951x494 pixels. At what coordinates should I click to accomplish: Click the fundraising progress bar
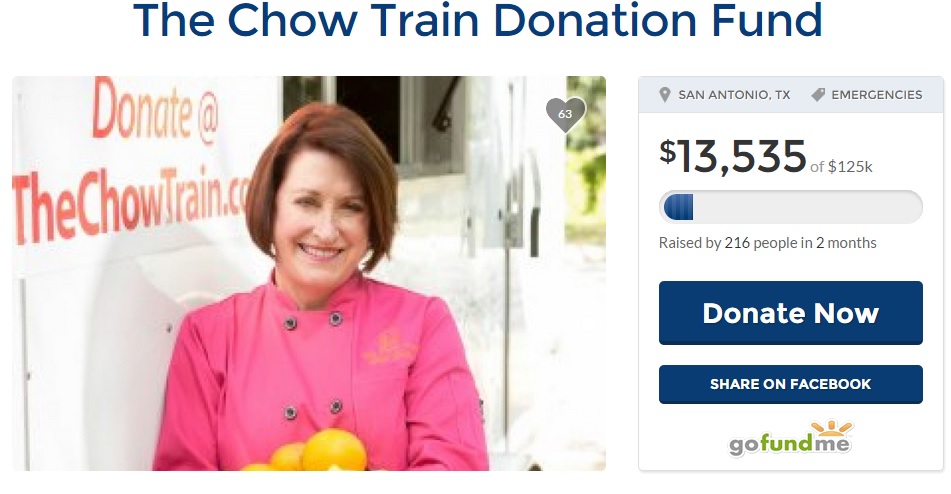(x=790, y=207)
